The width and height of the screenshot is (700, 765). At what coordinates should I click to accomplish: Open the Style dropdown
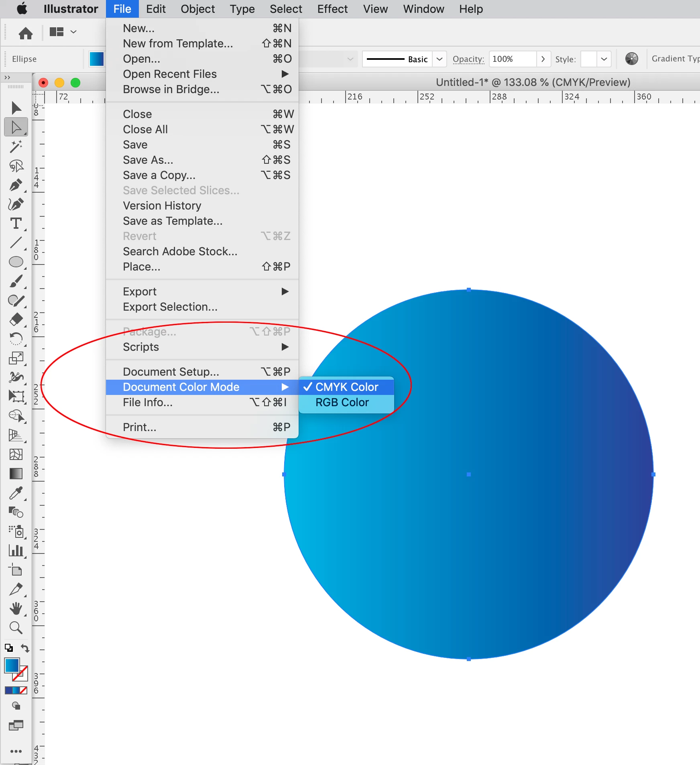click(604, 59)
